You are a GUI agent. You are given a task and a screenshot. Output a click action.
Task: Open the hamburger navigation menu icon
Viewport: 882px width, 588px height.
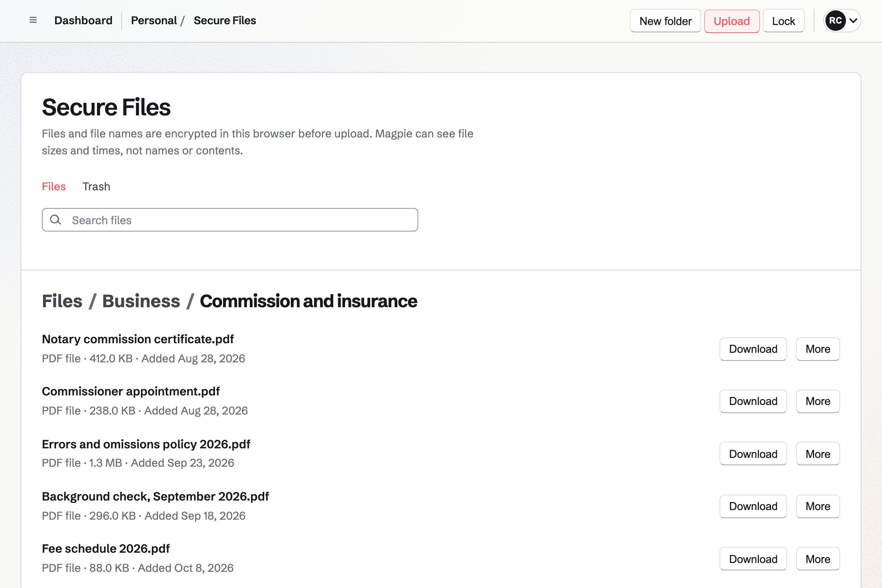pos(33,20)
